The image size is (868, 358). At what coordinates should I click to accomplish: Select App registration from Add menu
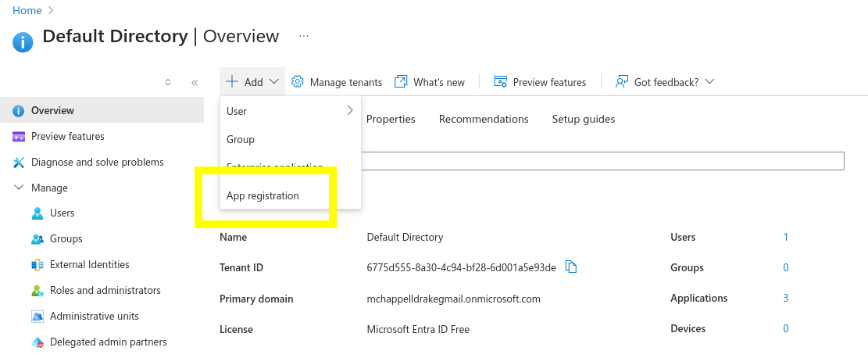(x=263, y=195)
